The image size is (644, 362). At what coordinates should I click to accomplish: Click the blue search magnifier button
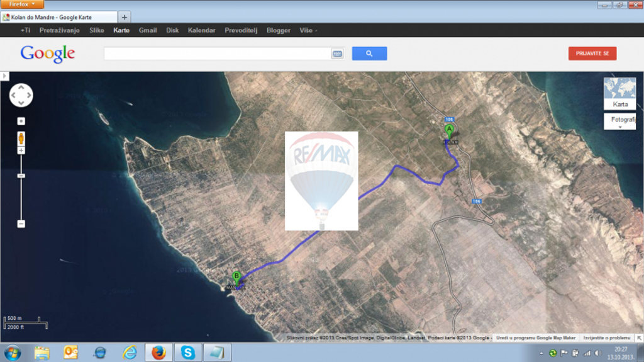click(369, 54)
